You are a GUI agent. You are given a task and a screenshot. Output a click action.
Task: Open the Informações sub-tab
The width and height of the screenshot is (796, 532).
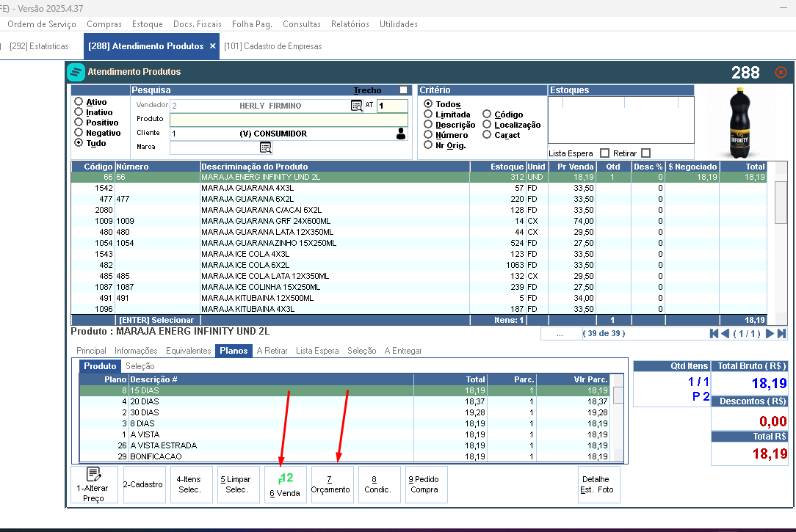point(136,351)
